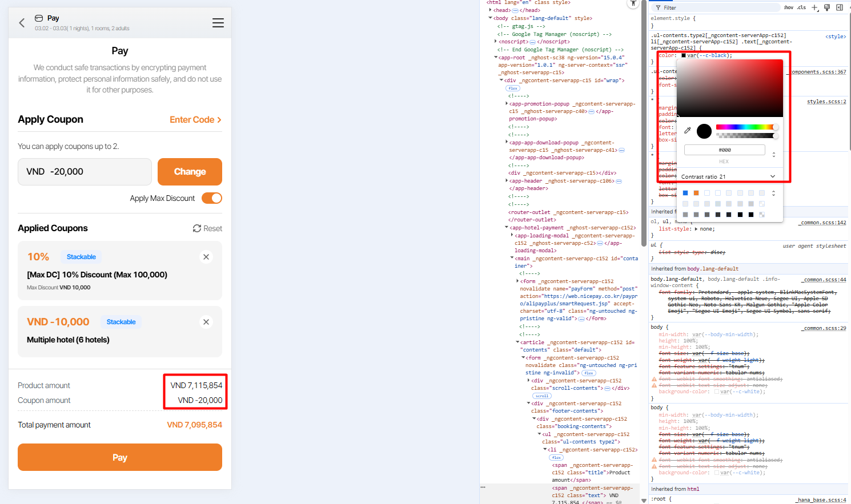Collapse the app-root node
The height and width of the screenshot is (504, 851).
[495, 58]
